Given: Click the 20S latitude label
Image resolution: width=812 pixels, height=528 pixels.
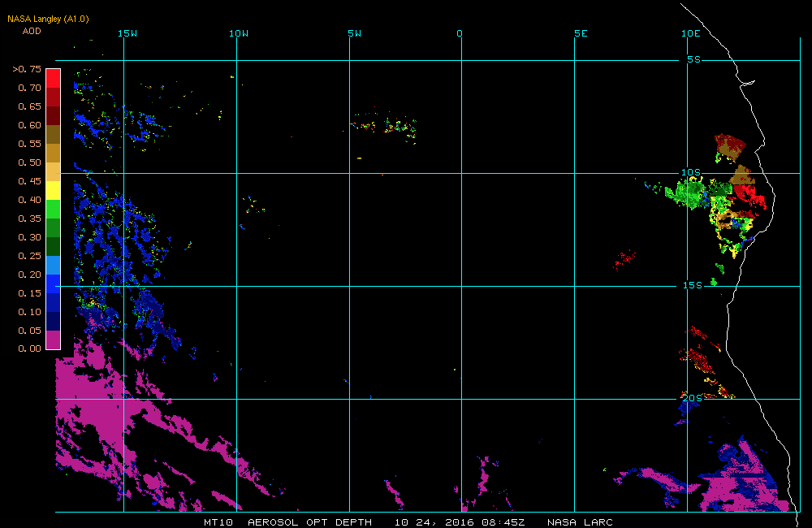Looking at the screenshot, I should coord(691,398).
